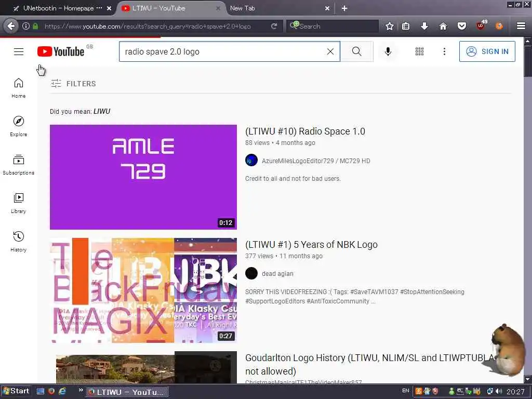Visit the 'dead agian' channel name
The width and height of the screenshot is (532, 399).
277,273
